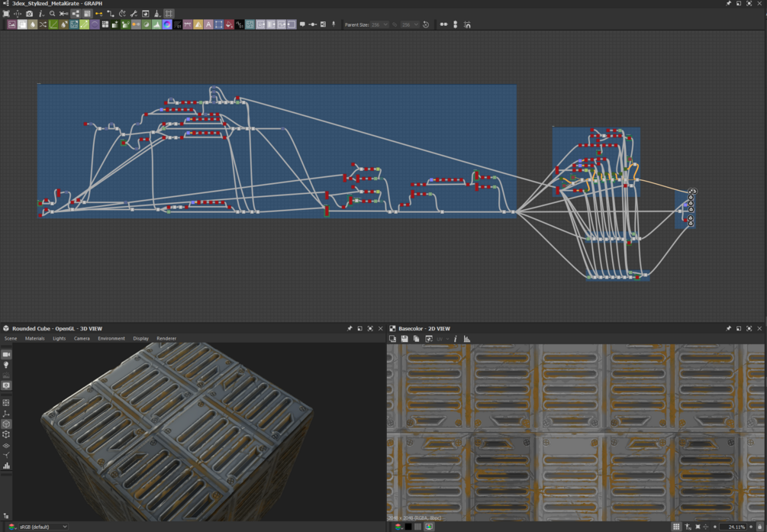Click the black color swatch in 2D footer
This screenshot has height=532, width=767.
[408, 527]
